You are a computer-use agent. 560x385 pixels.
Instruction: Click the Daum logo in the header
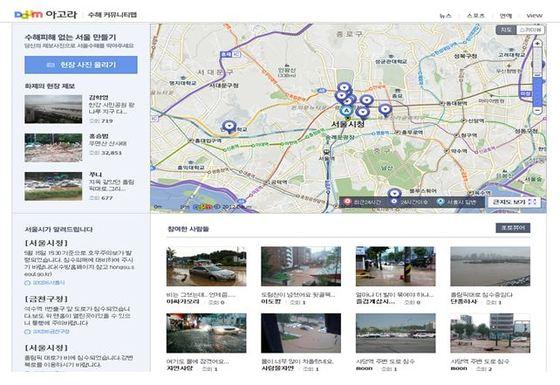click(28, 15)
